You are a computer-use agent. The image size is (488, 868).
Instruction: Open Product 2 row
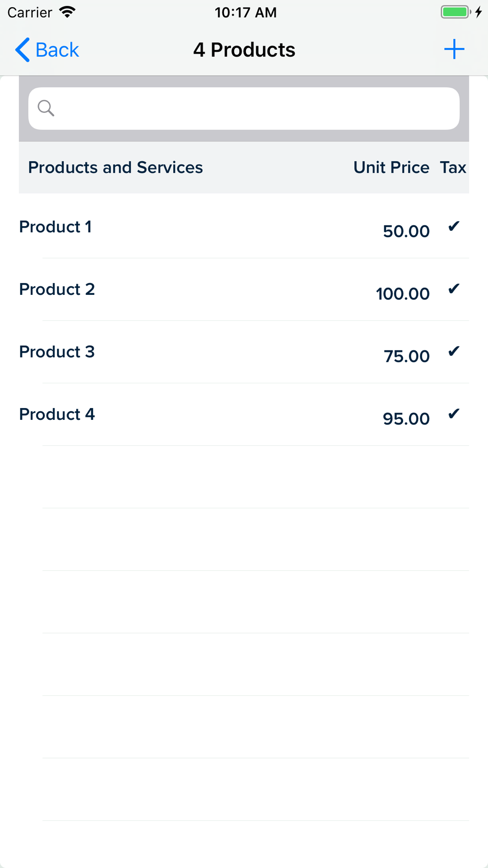pos(244,289)
